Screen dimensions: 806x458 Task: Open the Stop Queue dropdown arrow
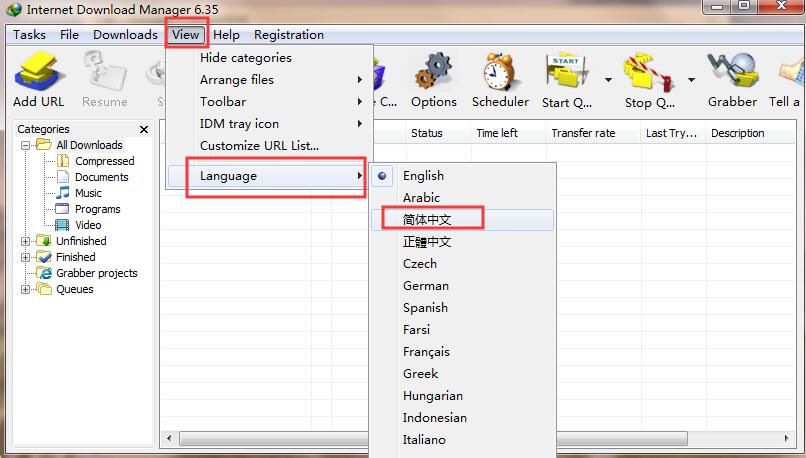click(691, 78)
